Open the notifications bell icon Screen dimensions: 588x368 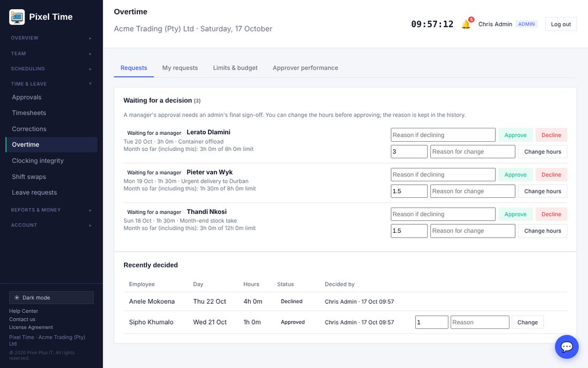pos(466,25)
